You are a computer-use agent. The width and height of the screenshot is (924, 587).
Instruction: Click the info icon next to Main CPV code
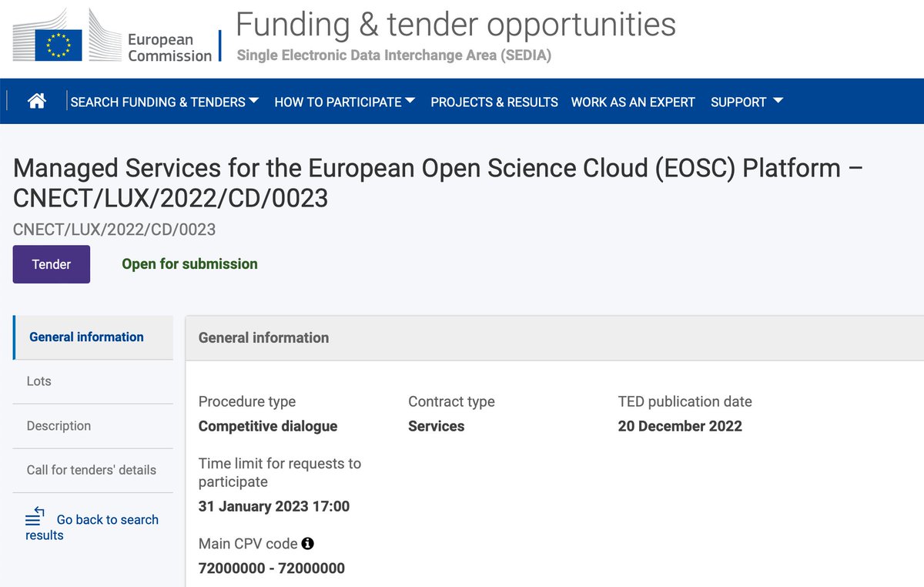coord(307,543)
